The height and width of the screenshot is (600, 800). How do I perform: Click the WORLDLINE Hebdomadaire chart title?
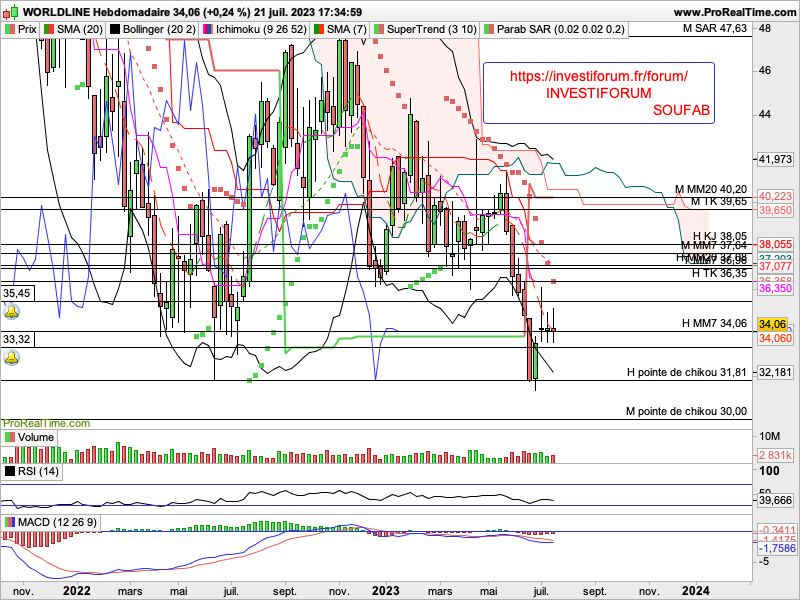tap(96, 12)
